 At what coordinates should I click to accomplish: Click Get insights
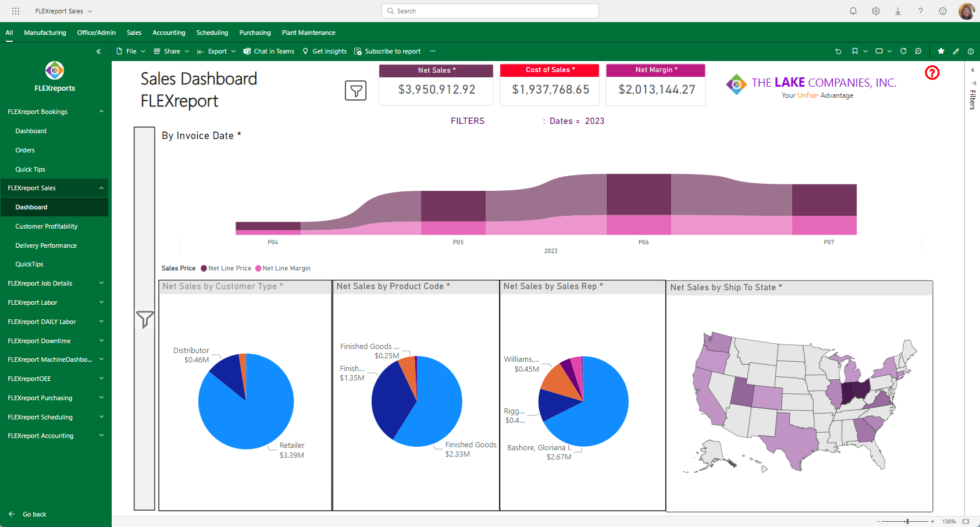324,51
